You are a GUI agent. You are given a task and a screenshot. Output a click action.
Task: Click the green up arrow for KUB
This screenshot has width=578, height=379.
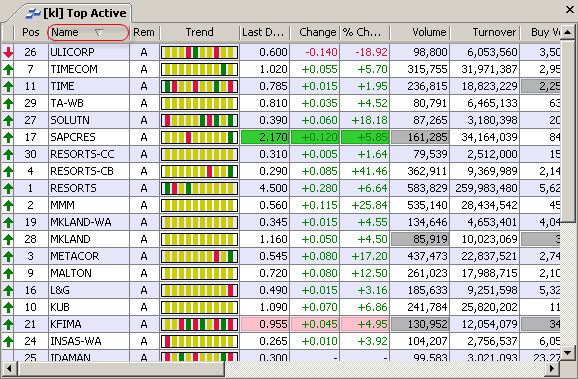(x=8, y=307)
